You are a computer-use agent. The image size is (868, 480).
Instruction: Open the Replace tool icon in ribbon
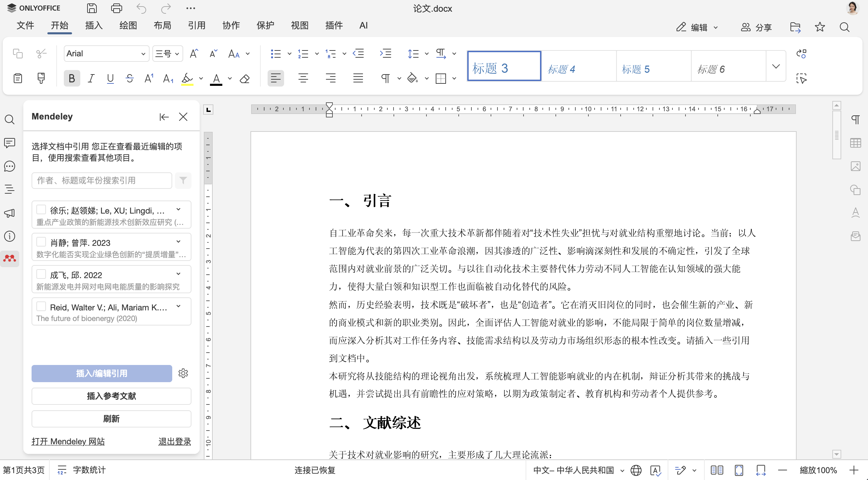pos(801,54)
